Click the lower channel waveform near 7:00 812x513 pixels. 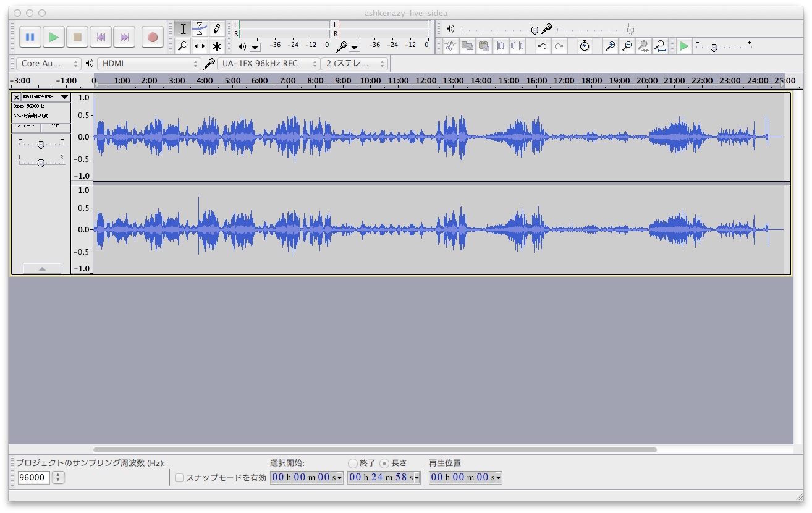tap(287, 229)
